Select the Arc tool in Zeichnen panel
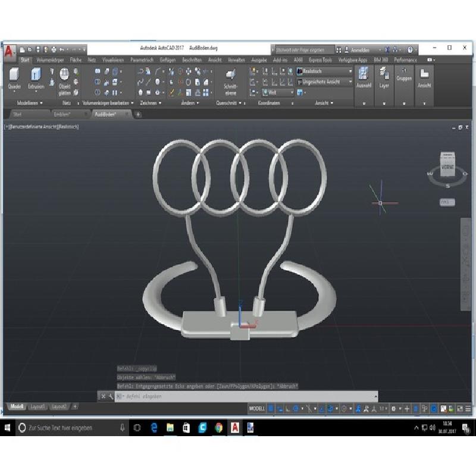476x476 pixels. tap(158, 71)
